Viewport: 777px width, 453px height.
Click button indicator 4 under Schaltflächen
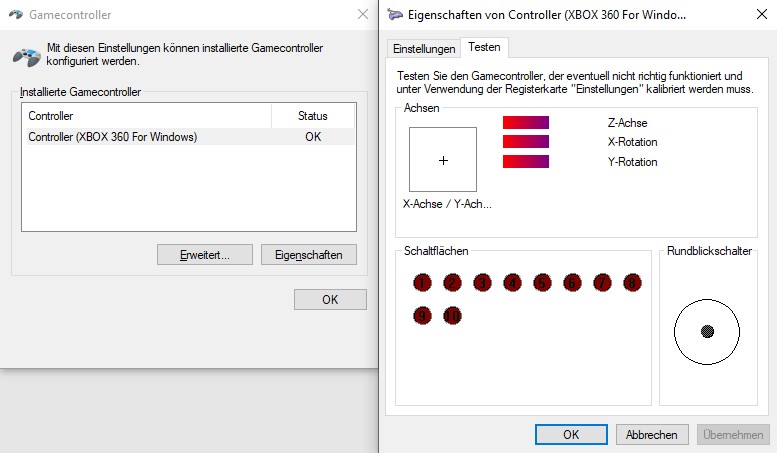pyautogui.click(x=512, y=283)
